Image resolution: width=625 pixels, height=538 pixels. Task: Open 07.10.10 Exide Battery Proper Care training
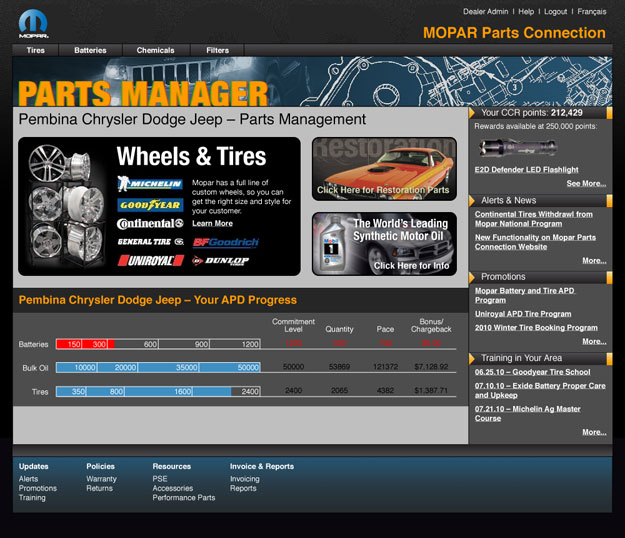click(x=540, y=391)
